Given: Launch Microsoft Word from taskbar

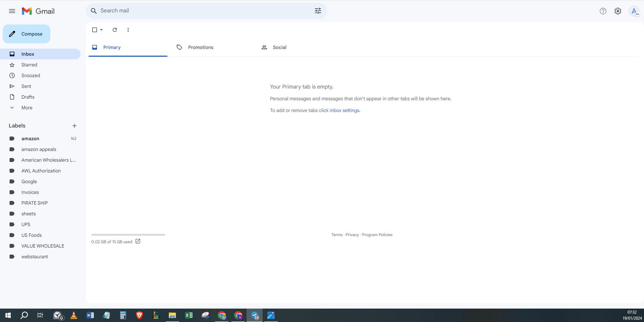Looking at the screenshot, I should [90, 315].
